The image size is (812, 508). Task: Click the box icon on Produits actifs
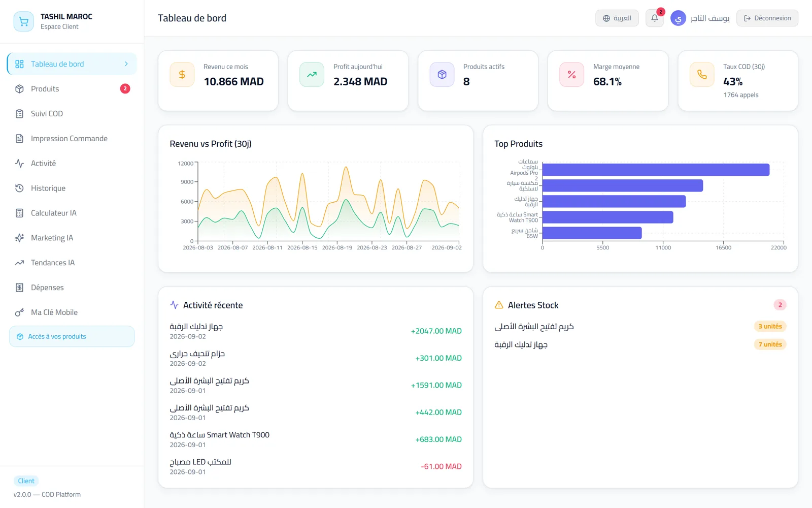pos(442,75)
